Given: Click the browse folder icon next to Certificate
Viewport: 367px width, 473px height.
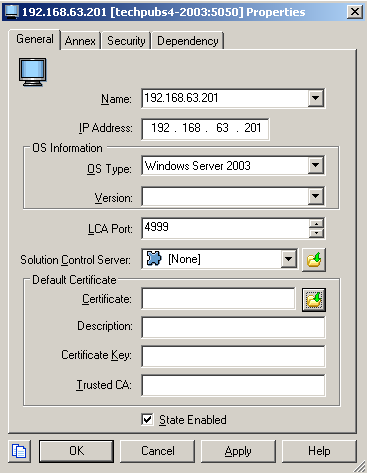Looking at the screenshot, I should coord(314,300).
